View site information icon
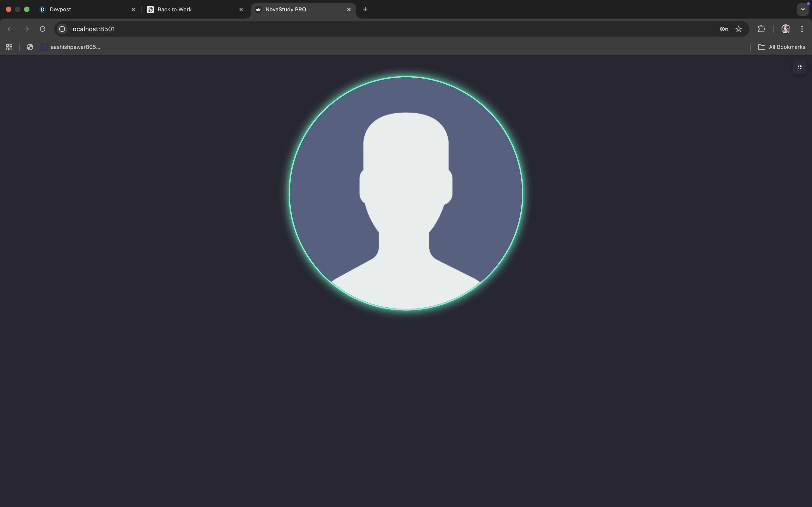This screenshot has width=812, height=507. click(x=62, y=29)
